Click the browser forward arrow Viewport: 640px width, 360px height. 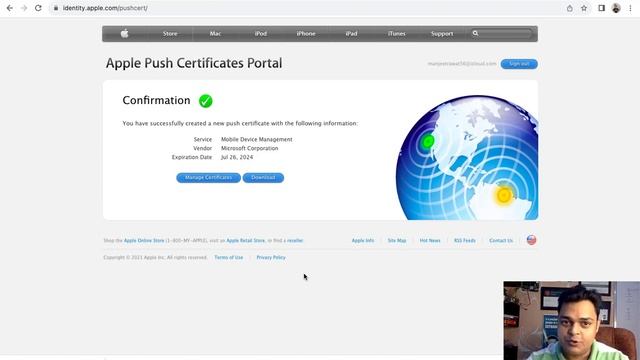pyautogui.click(x=24, y=8)
